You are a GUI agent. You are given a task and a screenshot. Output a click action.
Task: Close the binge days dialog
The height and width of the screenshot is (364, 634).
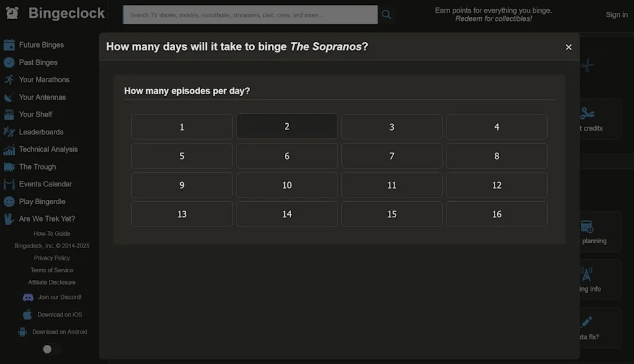point(568,47)
